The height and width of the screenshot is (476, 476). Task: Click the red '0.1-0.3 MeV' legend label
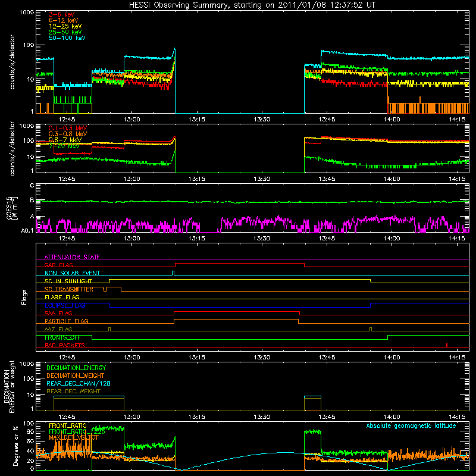[68, 128]
